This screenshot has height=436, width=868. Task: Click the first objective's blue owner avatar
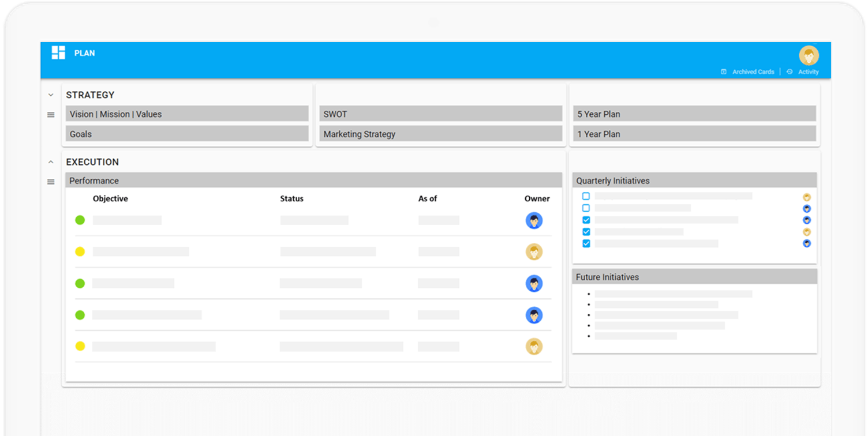point(534,220)
